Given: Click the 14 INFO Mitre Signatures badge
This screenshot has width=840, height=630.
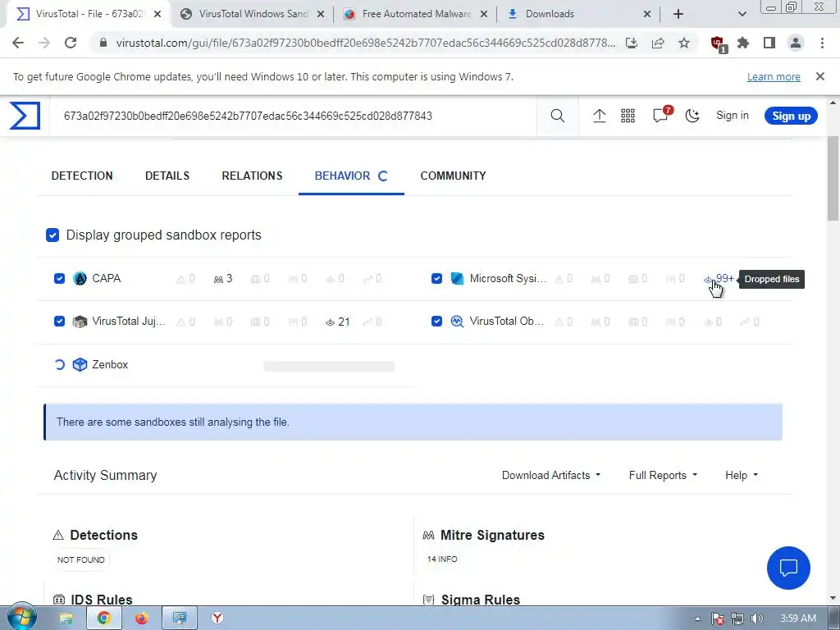Looking at the screenshot, I should [x=442, y=559].
